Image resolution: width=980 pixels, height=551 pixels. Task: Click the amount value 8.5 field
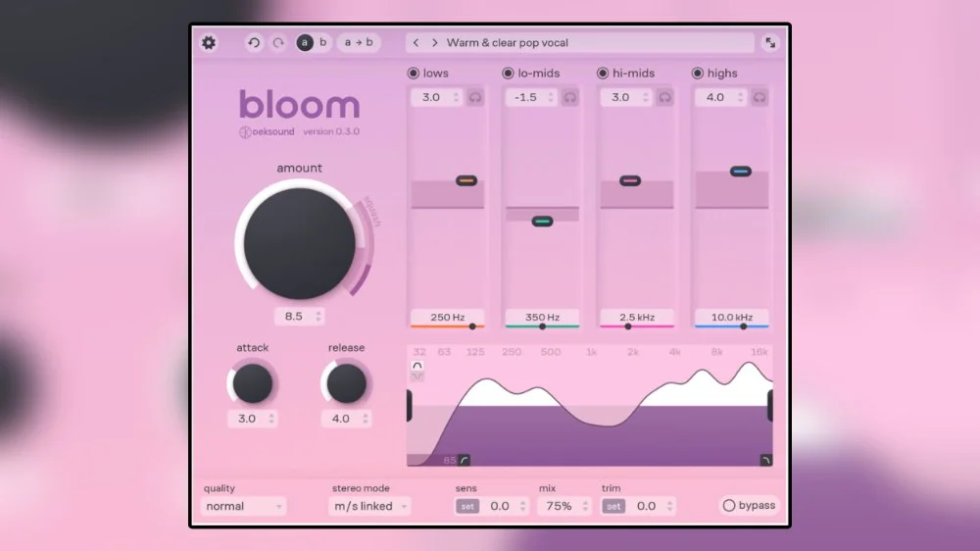click(x=294, y=317)
